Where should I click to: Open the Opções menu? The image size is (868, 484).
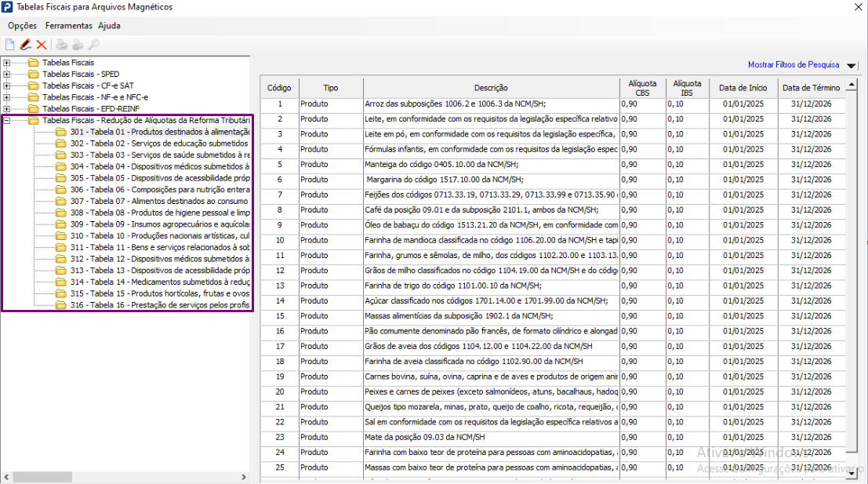coord(23,26)
